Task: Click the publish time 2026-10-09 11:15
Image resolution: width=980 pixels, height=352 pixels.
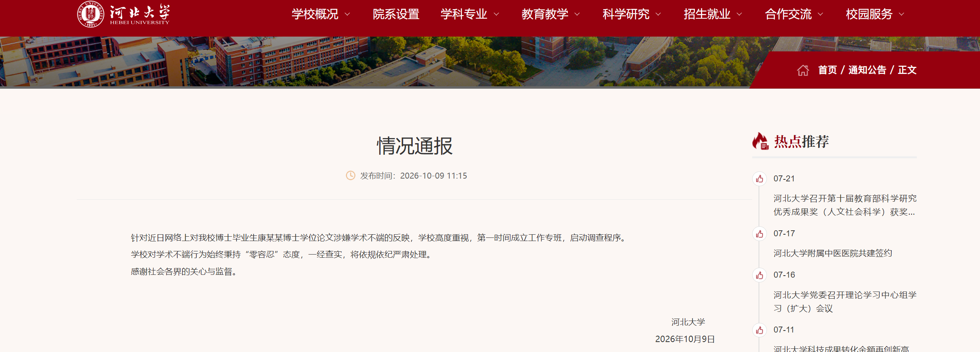Action: coord(433,176)
